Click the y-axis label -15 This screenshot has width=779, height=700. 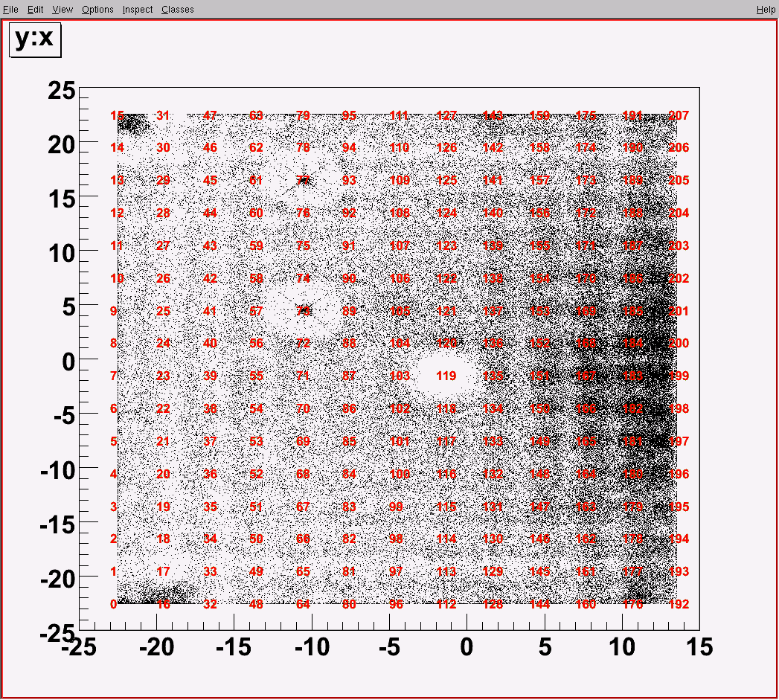pos(57,525)
